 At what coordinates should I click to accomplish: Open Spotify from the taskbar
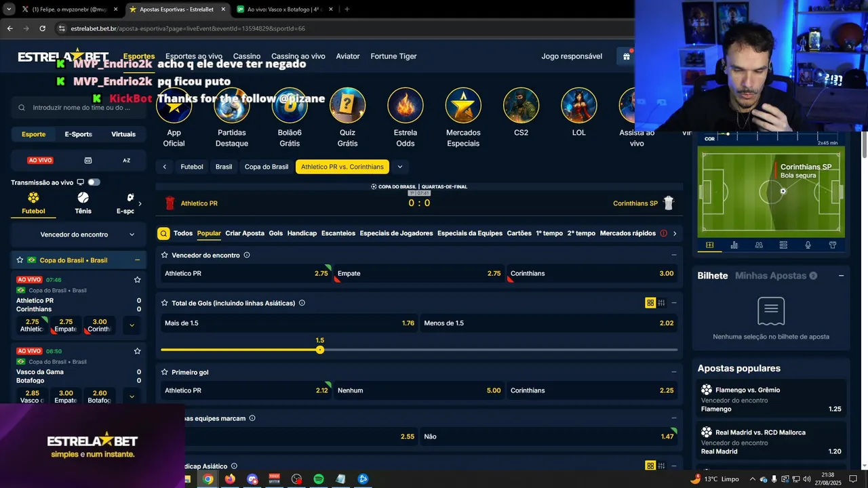(x=319, y=479)
